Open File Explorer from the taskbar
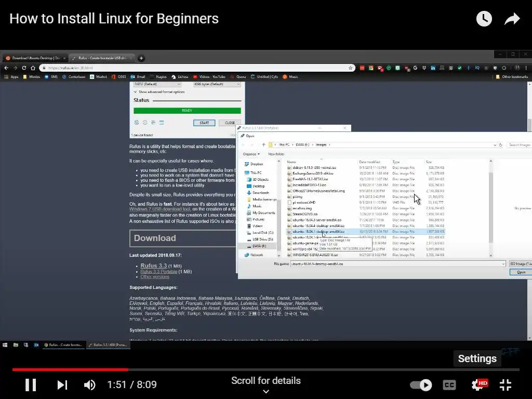 tap(16, 345)
